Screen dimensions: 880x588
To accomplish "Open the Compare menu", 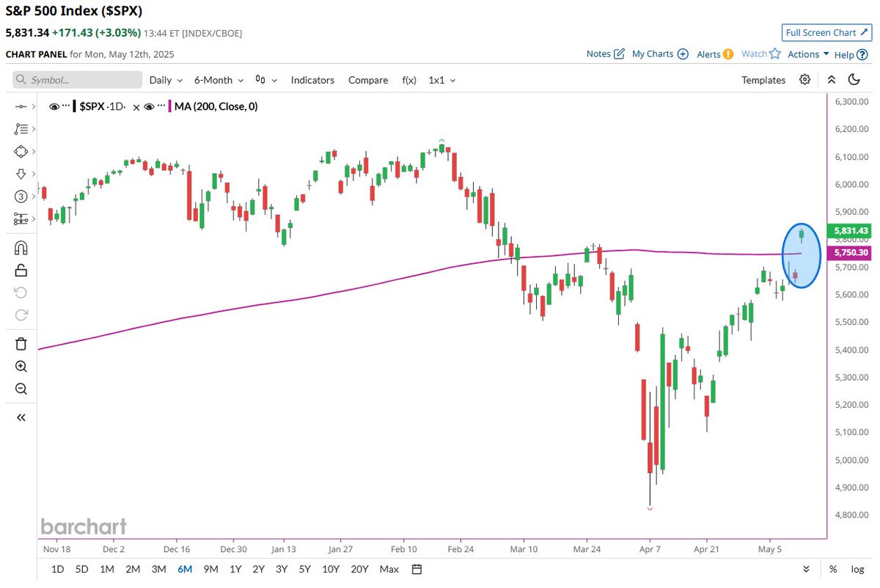I will (x=368, y=80).
